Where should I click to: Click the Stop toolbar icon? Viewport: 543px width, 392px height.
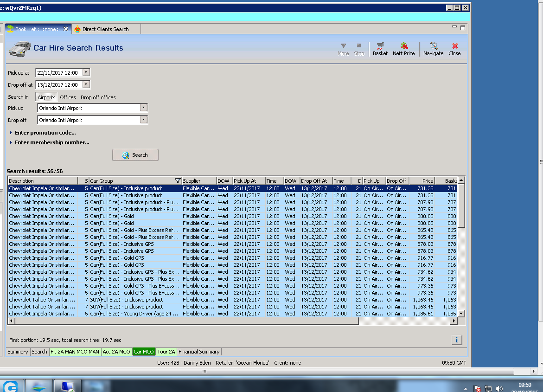click(359, 49)
